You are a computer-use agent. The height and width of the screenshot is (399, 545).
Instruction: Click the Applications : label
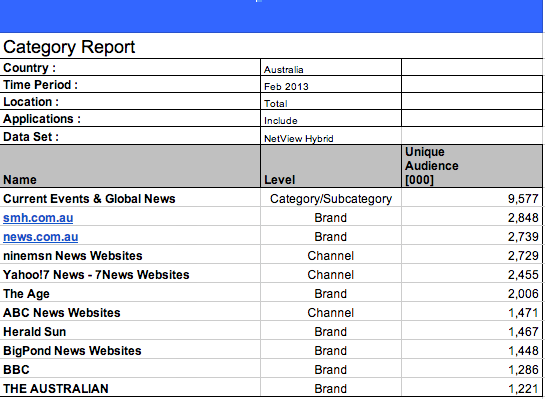42,119
